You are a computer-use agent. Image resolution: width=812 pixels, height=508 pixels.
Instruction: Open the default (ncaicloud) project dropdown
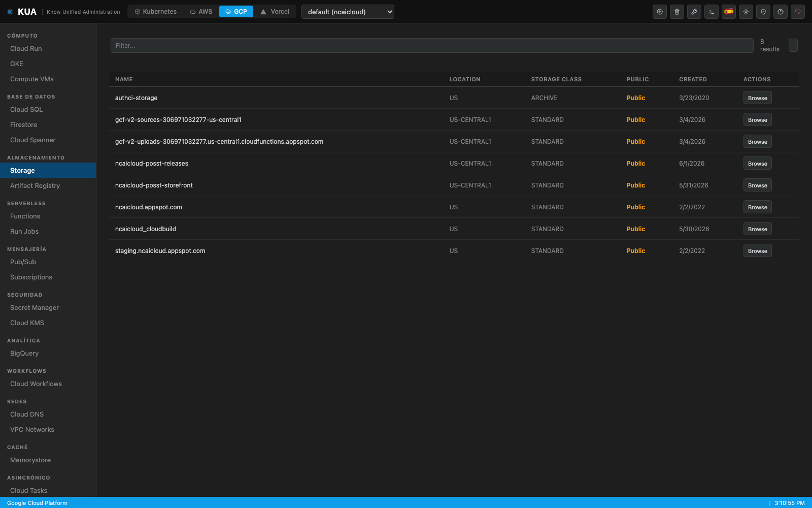tap(348, 12)
